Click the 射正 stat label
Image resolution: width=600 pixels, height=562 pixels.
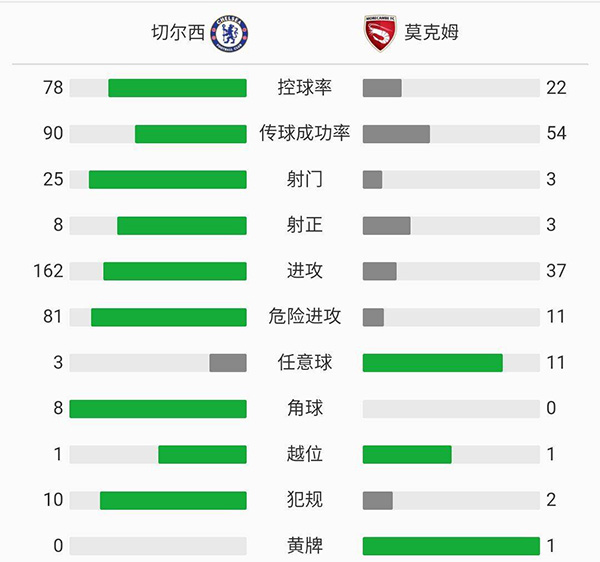304,225
